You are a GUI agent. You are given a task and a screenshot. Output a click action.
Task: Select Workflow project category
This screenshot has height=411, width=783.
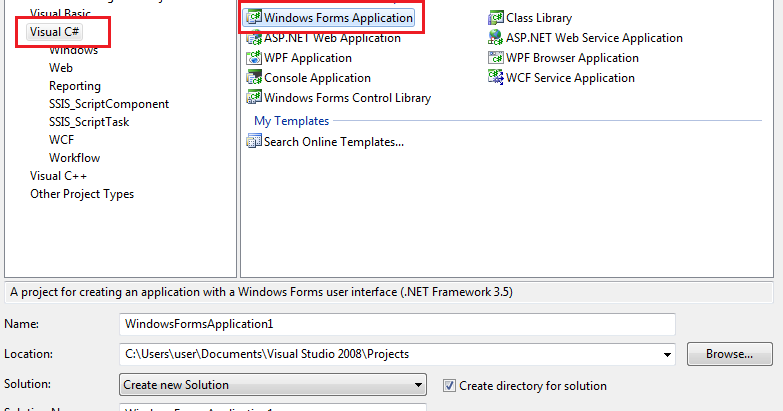[x=74, y=158]
